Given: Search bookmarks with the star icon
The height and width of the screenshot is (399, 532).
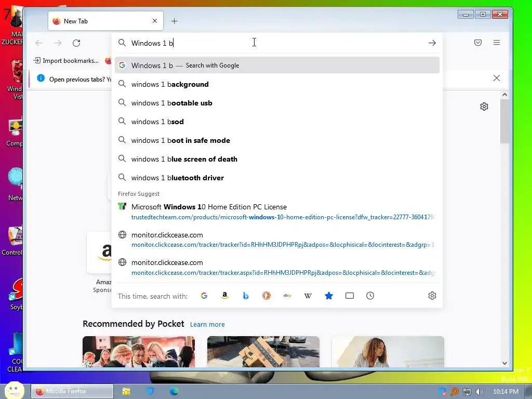Looking at the screenshot, I should [329, 296].
